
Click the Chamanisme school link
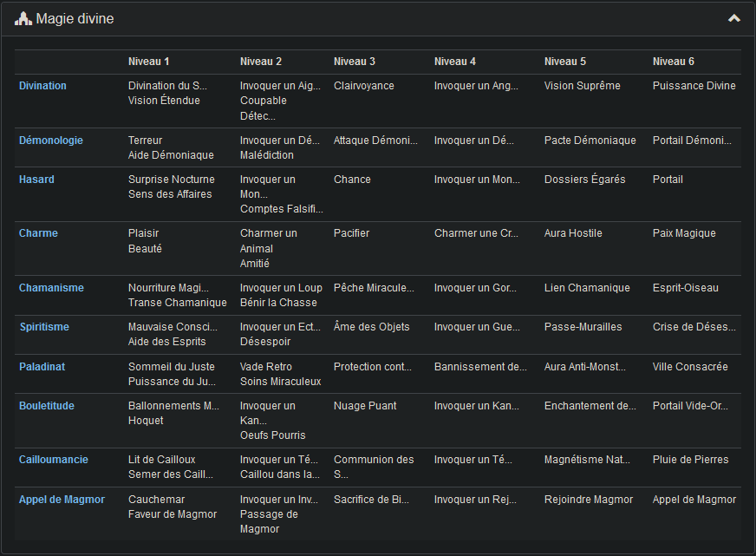51,288
